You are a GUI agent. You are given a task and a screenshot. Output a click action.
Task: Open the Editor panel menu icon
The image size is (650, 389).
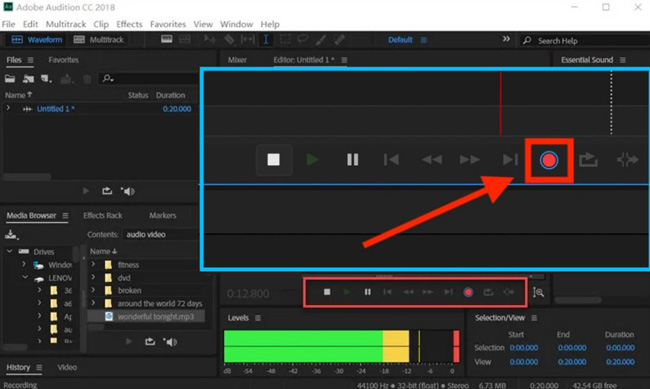(344, 60)
